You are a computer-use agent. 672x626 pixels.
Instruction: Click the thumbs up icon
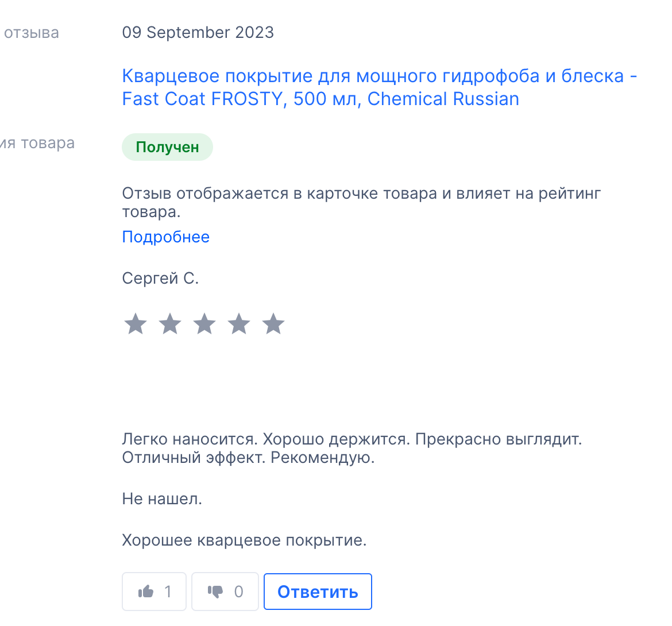coord(146,592)
